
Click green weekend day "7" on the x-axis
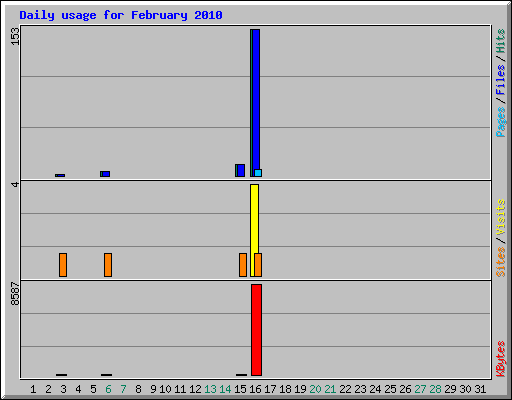pos(123,389)
